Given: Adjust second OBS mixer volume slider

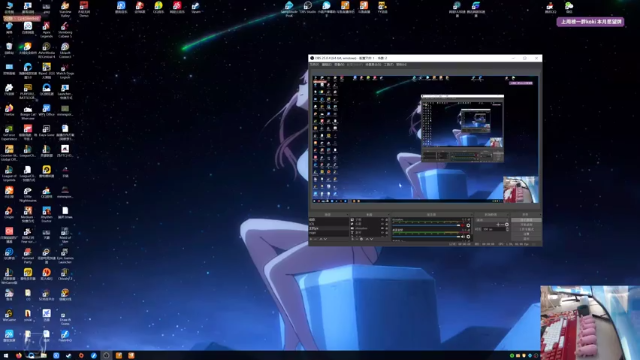Looking at the screenshot, I should pyautogui.click(x=426, y=237).
